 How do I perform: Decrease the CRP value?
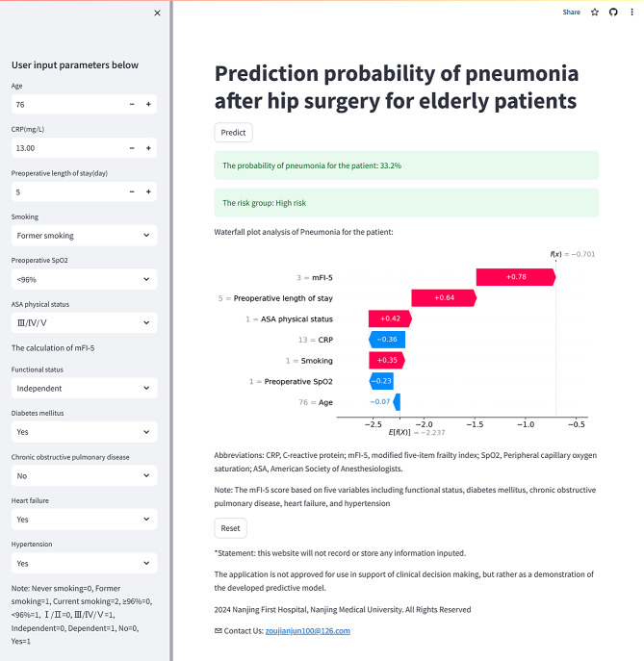(132, 148)
